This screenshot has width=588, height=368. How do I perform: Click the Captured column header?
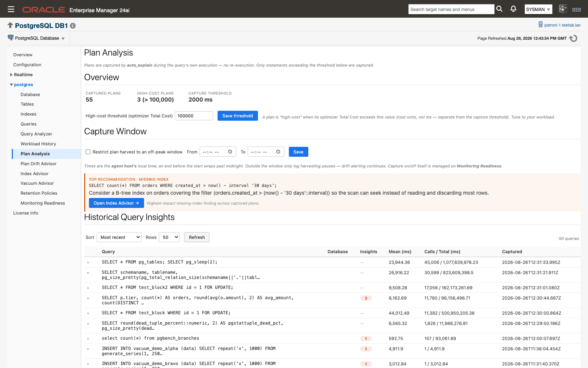point(512,252)
